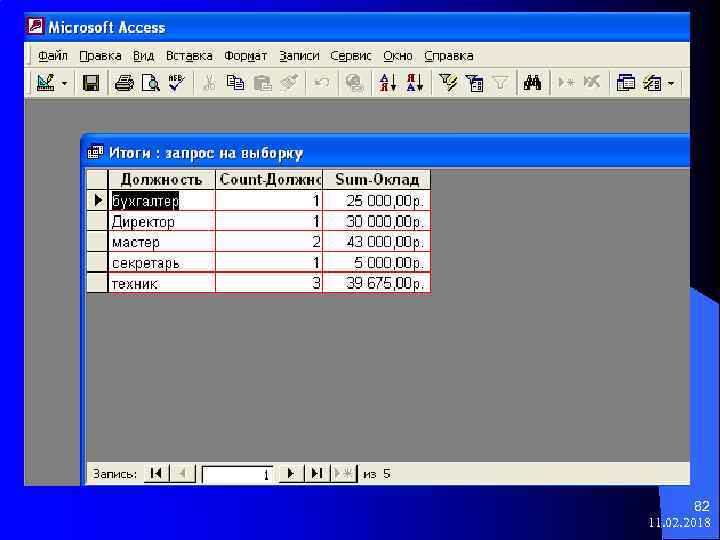Sort ascending with the A-Я icon
This screenshot has width=720, height=540.
pyautogui.click(x=388, y=83)
